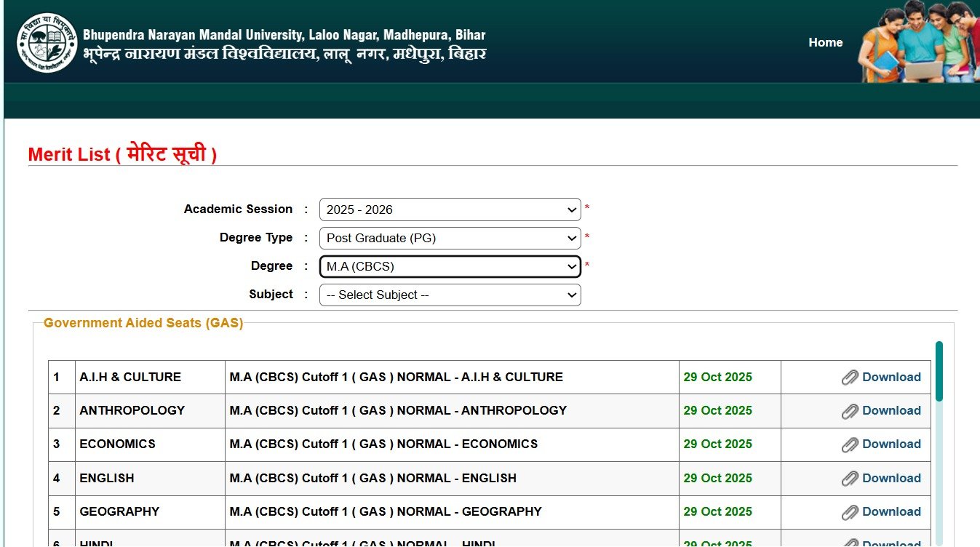Open the ENGLISH cutoff Download link
The height and width of the screenshot is (547, 980).
tap(891, 478)
